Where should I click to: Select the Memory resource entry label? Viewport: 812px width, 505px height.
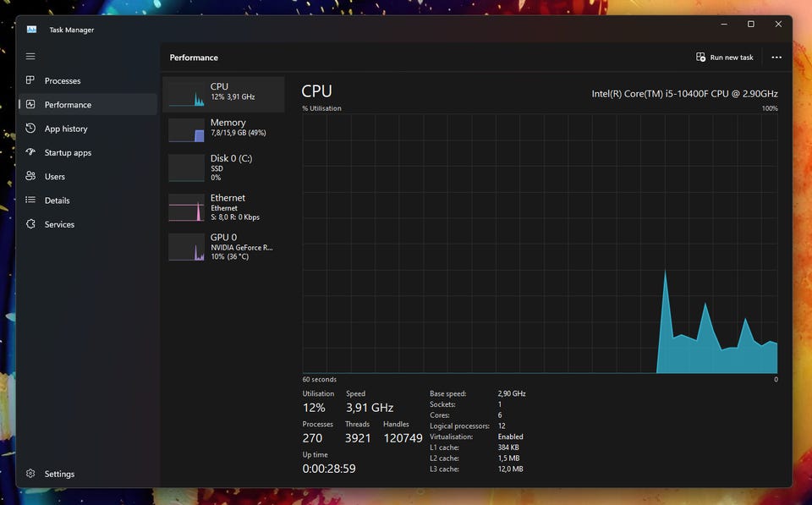point(228,123)
